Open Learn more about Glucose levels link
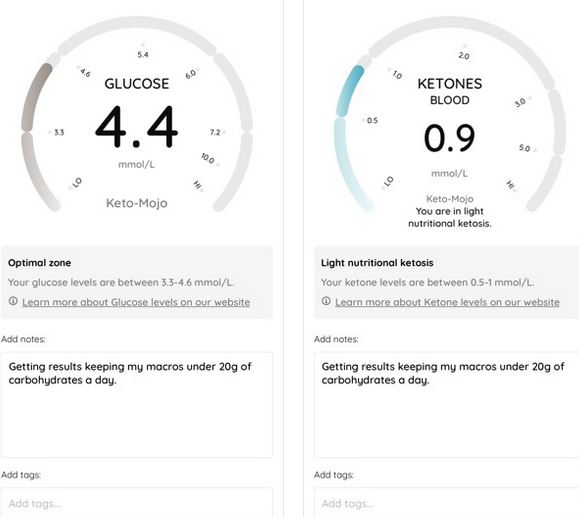This screenshot has height=517, width=579. (x=136, y=302)
